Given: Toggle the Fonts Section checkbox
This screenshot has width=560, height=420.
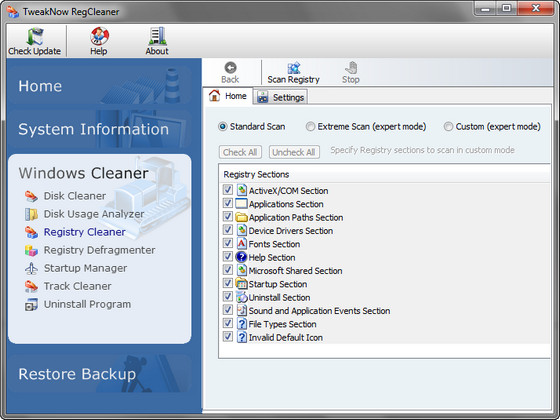Looking at the screenshot, I should tap(228, 243).
